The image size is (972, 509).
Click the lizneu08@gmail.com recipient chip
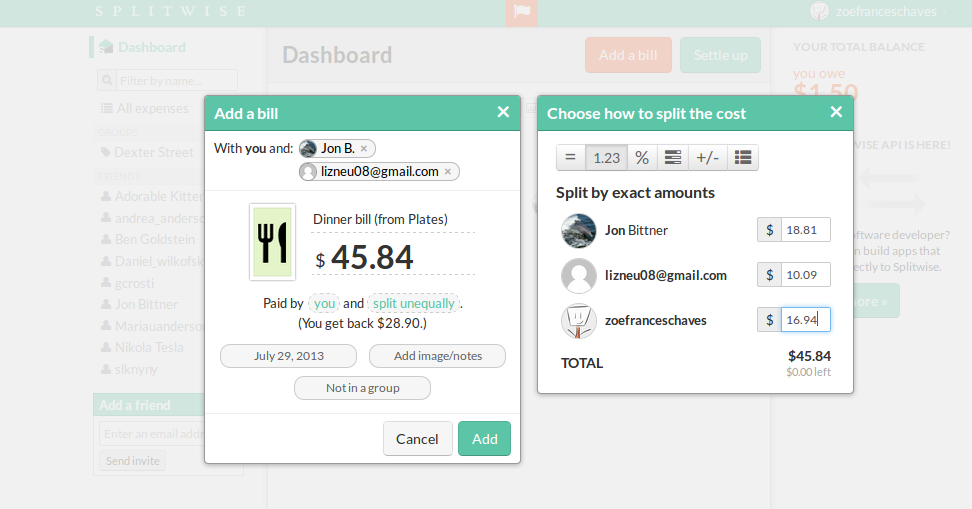tap(379, 172)
